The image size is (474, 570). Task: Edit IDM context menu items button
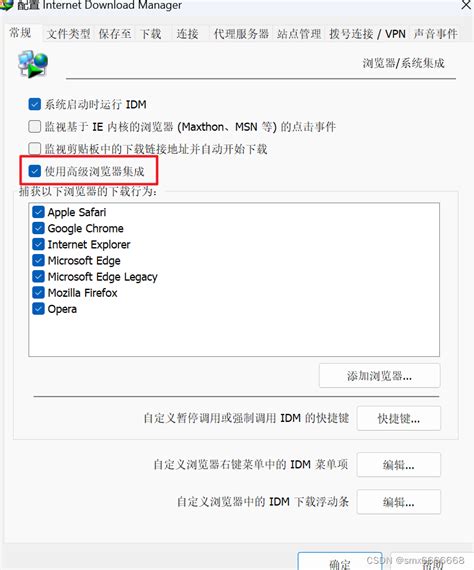click(399, 465)
